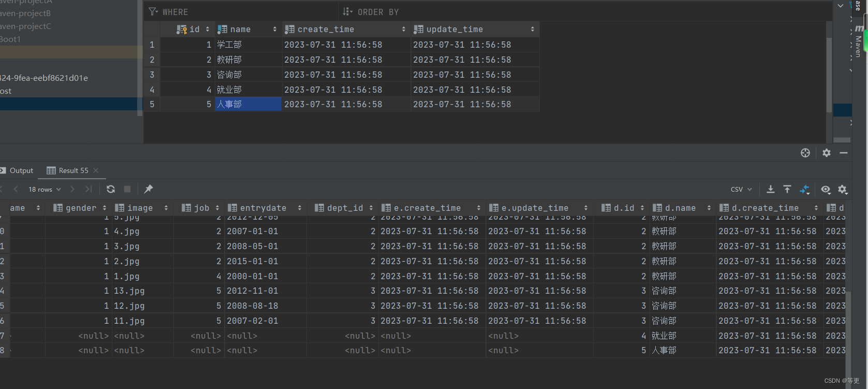868x389 pixels.
Task: Toggle sort on name column arrows
Action: coord(275,30)
